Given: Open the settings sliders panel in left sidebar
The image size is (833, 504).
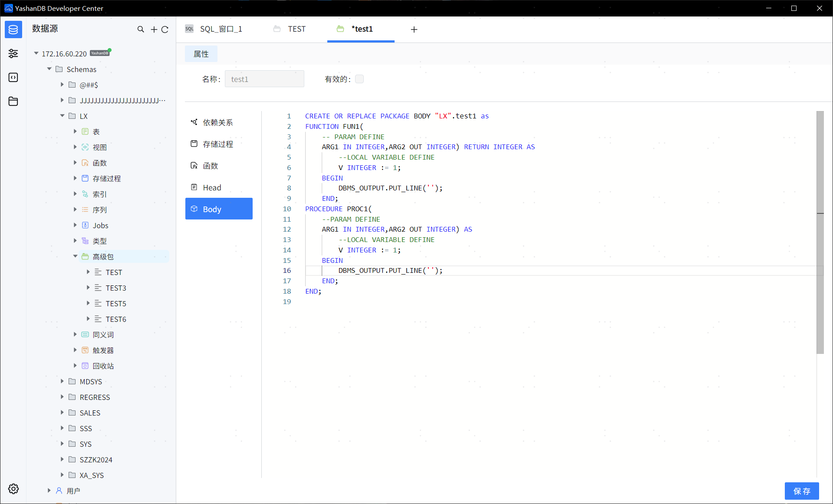Looking at the screenshot, I should point(13,53).
